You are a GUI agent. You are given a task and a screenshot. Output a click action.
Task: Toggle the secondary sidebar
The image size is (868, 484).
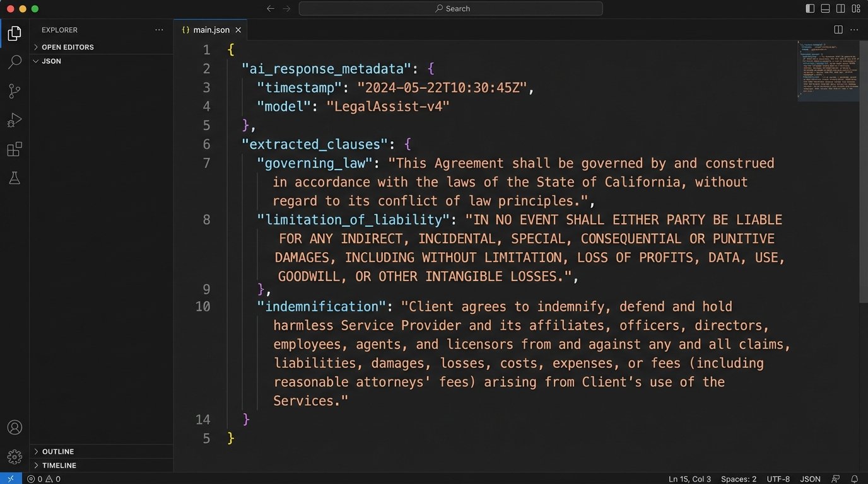pos(840,8)
